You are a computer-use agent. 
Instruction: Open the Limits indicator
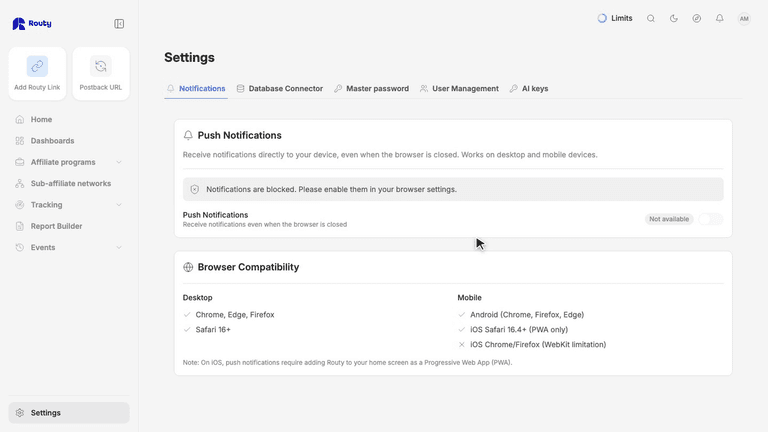pos(615,18)
